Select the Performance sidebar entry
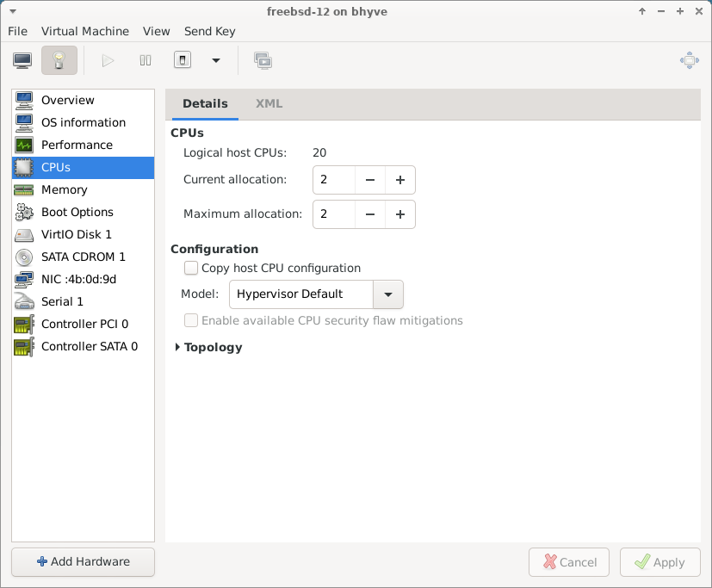The height and width of the screenshot is (588, 712). pos(77,145)
